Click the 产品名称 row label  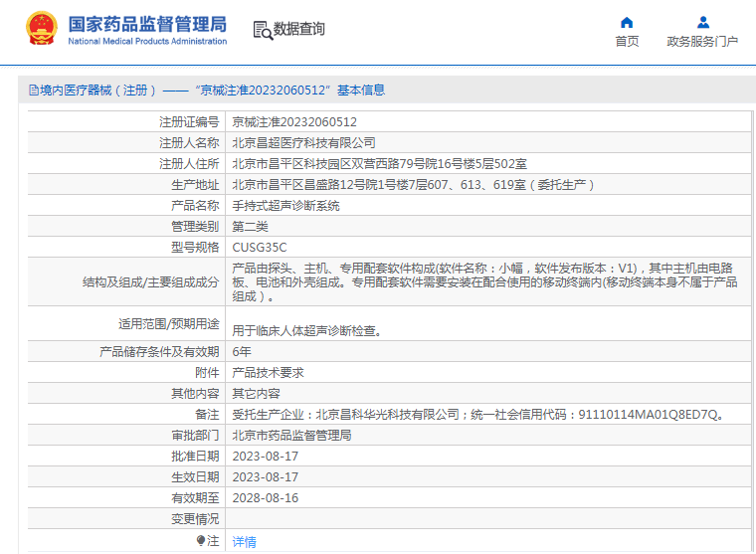click(x=195, y=206)
